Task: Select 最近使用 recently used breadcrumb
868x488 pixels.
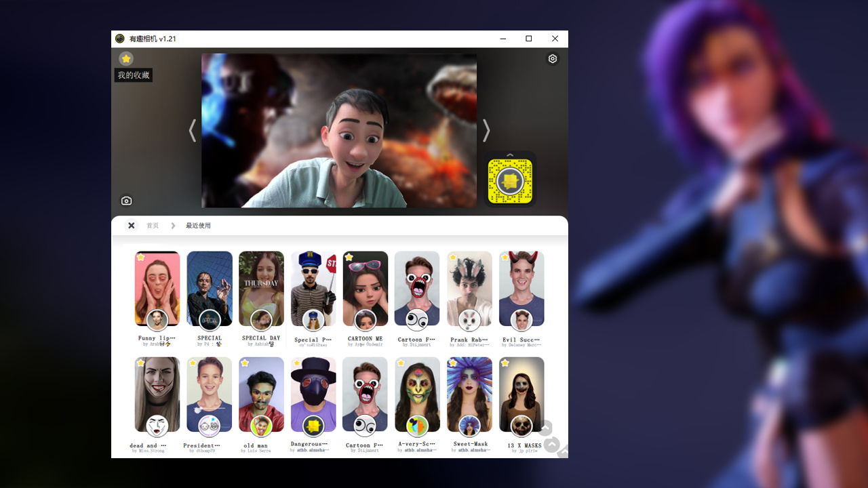Action: [198, 226]
